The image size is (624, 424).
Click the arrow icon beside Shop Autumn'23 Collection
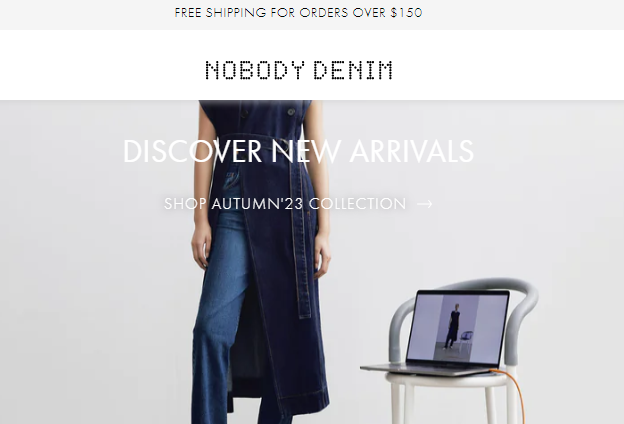424,204
